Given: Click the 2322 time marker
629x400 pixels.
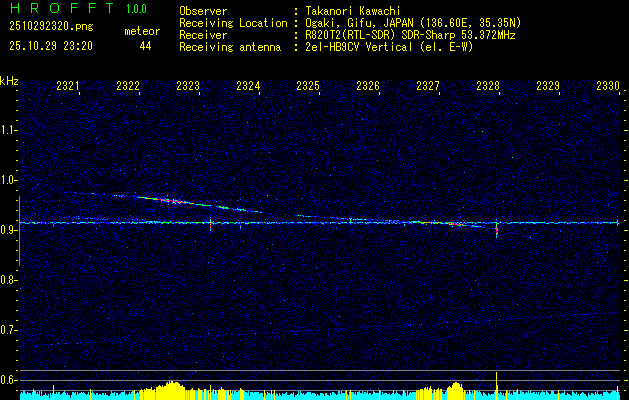Looking at the screenshot, I should (x=128, y=85).
